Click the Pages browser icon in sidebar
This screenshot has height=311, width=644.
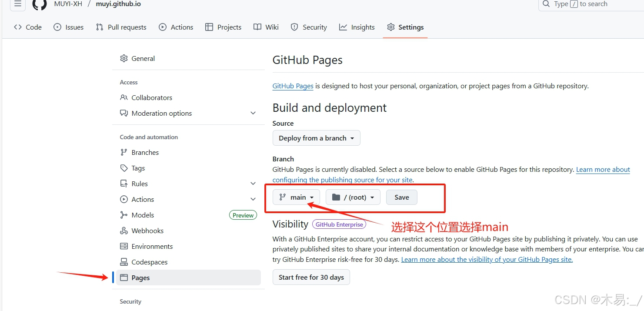coord(124,278)
